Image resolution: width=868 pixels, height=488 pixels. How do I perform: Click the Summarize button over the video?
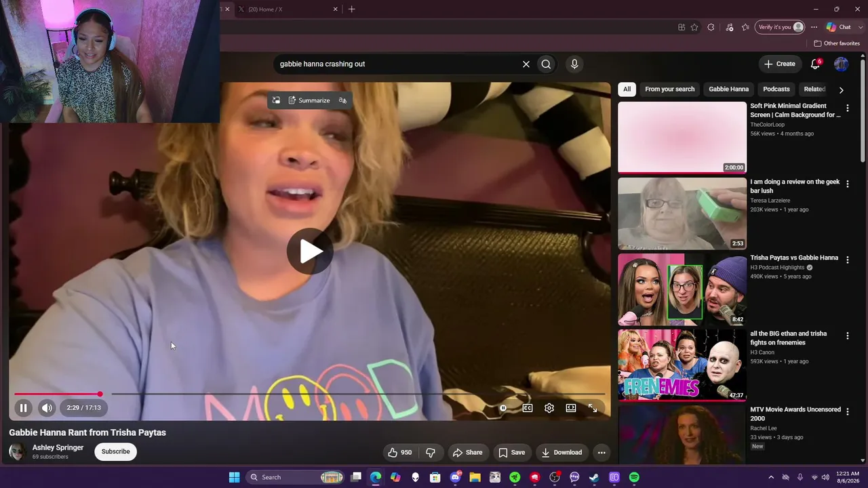point(309,100)
